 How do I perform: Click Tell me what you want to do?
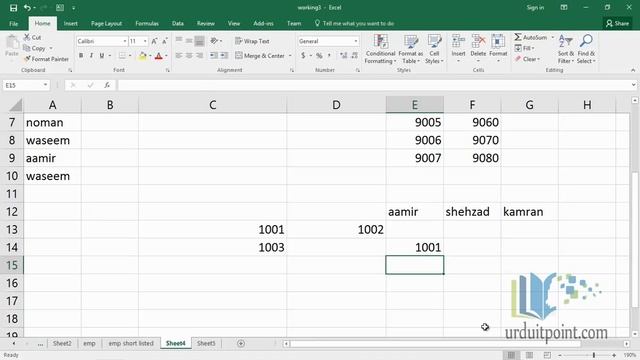point(354,24)
